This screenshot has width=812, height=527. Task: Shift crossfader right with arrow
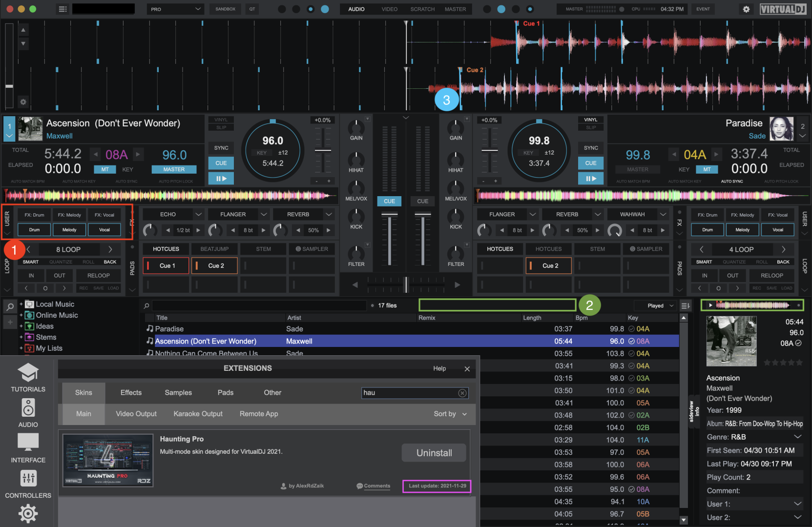tap(457, 284)
